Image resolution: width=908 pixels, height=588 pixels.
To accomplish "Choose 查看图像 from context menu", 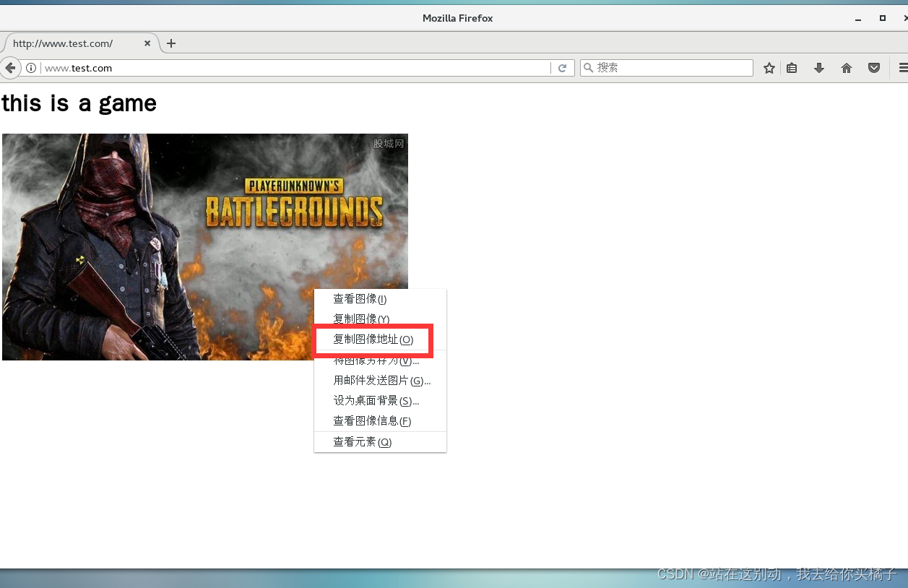I will [x=380, y=299].
